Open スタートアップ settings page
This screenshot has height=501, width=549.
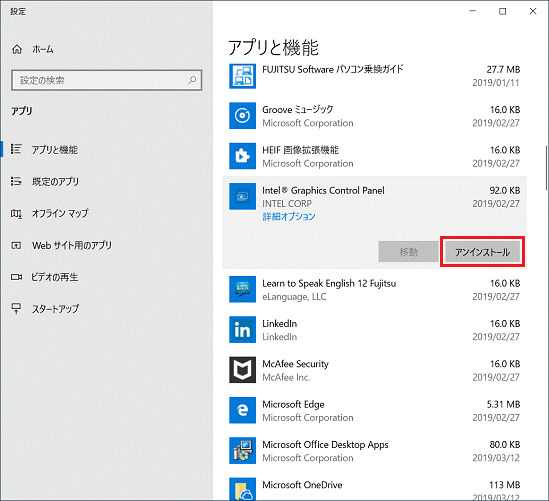pyautogui.click(x=55, y=309)
